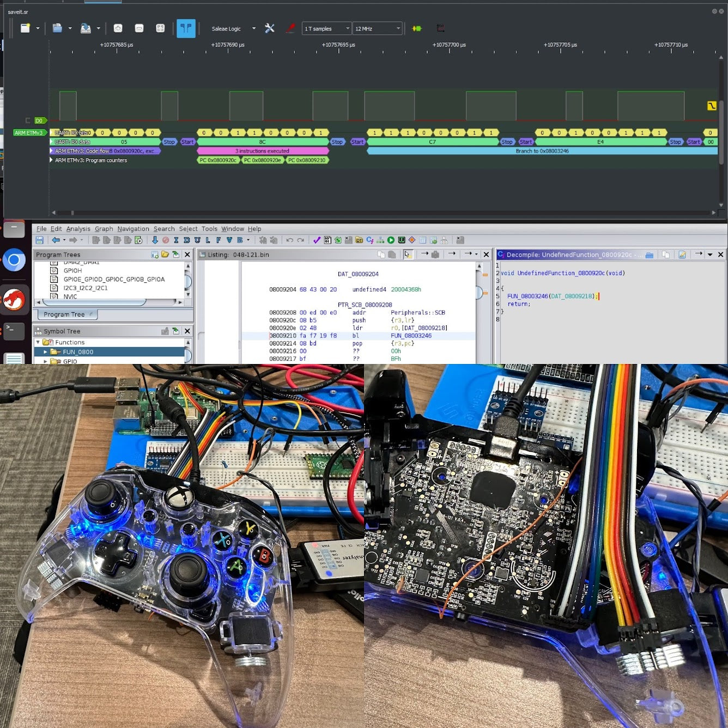Click the zoom in icon in PulseView
Screen dimensions: 728x728
click(x=118, y=28)
